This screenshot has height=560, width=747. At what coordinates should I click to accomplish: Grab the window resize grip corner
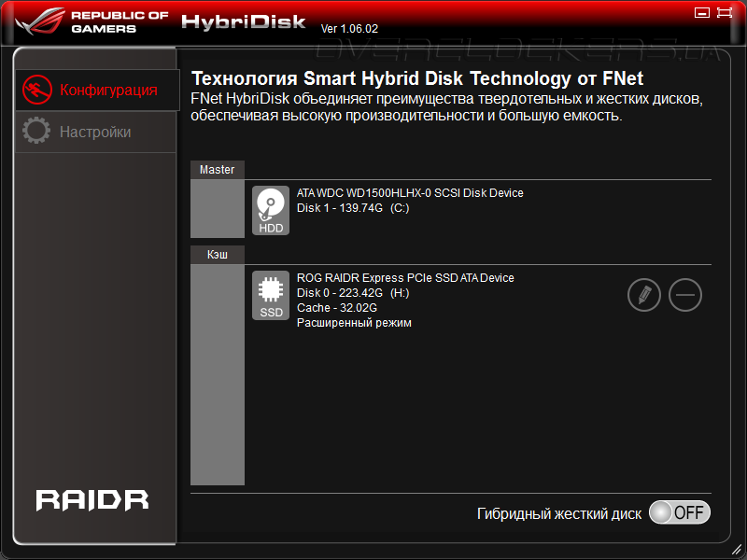738,550
